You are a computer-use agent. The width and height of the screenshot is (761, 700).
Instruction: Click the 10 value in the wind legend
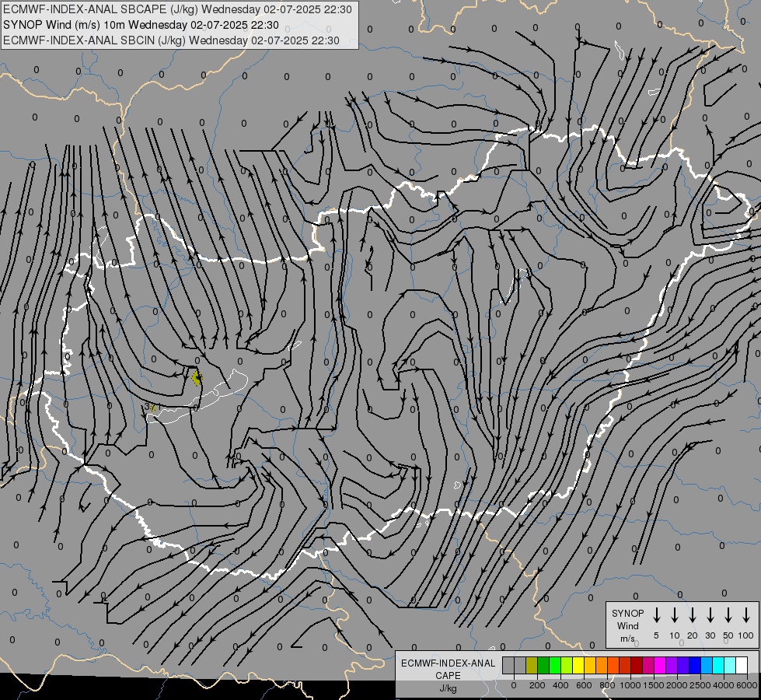point(674,635)
